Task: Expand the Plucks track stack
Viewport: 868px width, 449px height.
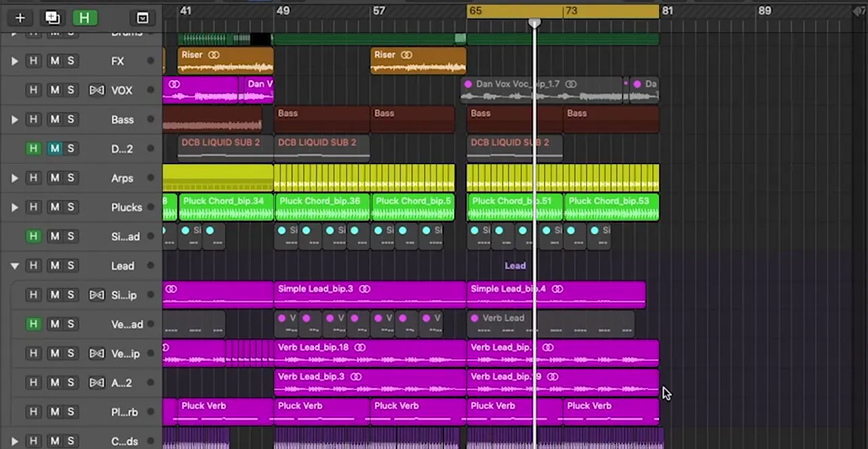Action: [x=14, y=207]
